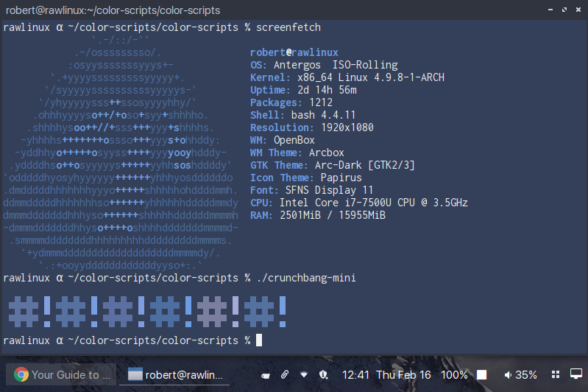Click the 'OS: Antergos ISO-Rolling' line
This screenshot has width=588, height=392.
[x=324, y=65]
